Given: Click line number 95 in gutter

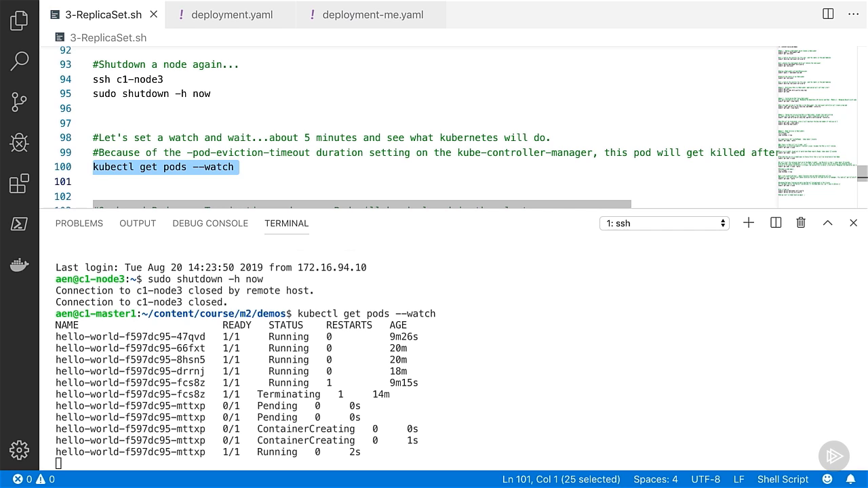Looking at the screenshot, I should 65,94.
